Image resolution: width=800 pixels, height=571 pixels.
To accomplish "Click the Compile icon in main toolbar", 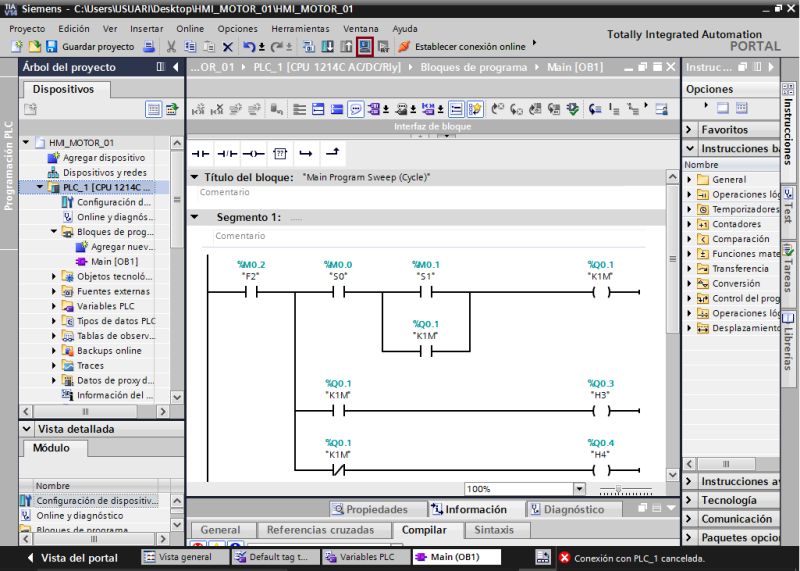I will 308,47.
